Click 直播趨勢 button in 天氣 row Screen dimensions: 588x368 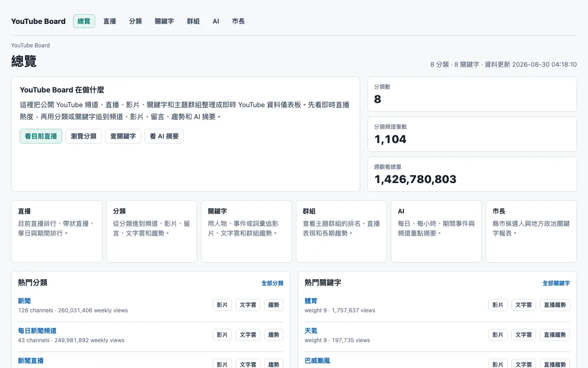coord(555,335)
